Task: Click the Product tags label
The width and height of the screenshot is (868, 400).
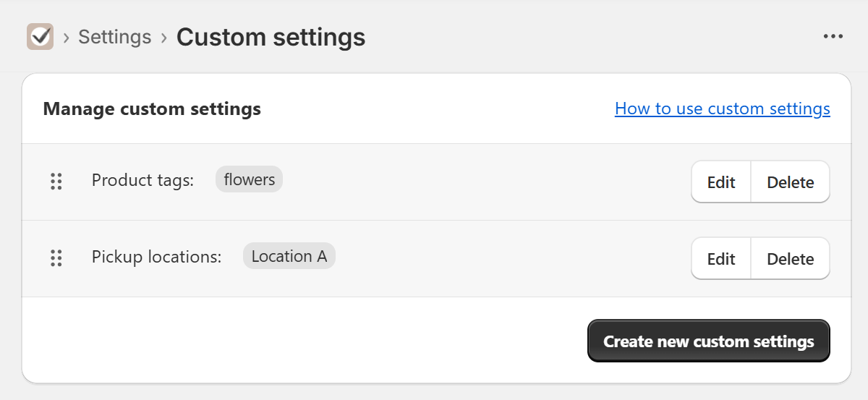Action: click(x=143, y=180)
